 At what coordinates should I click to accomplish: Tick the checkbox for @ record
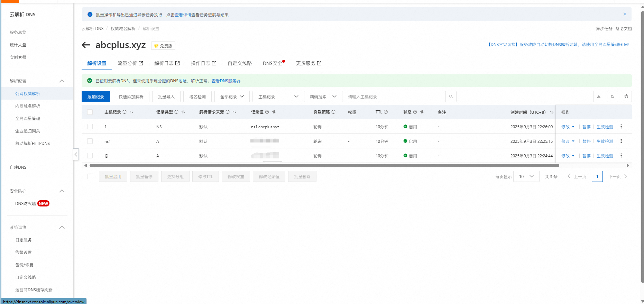90,156
